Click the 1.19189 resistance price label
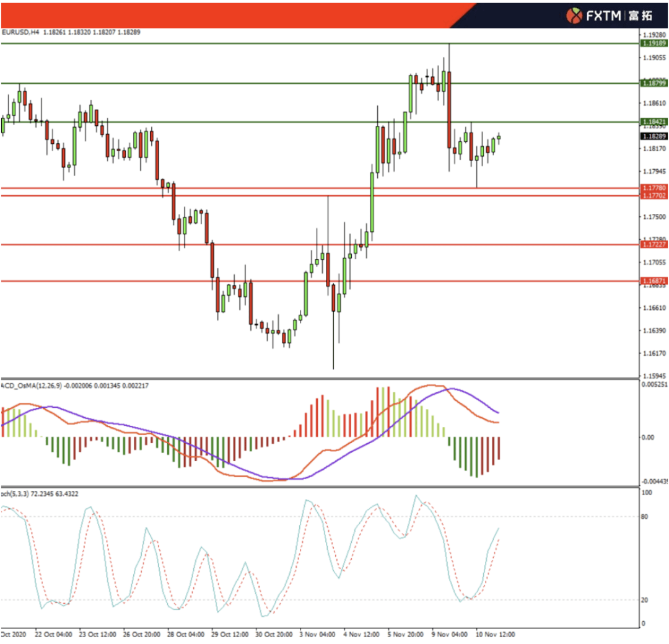The width and height of the screenshot is (669, 644). [x=654, y=43]
